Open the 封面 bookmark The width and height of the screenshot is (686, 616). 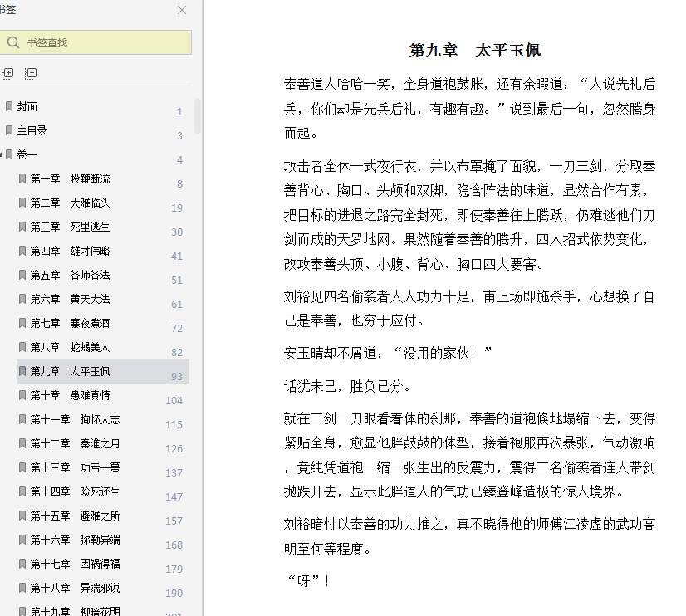(x=27, y=106)
